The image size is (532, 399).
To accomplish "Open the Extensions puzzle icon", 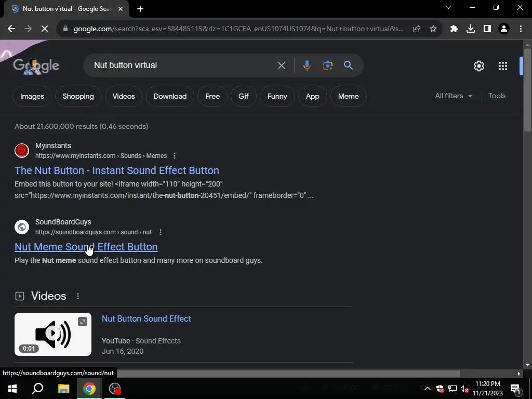I will point(454,29).
